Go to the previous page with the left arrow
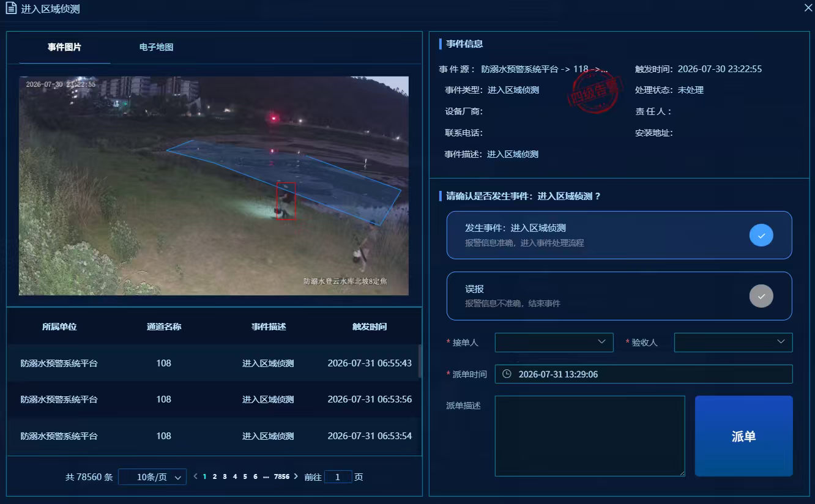This screenshot has height=504, width=815. (195, 476)
